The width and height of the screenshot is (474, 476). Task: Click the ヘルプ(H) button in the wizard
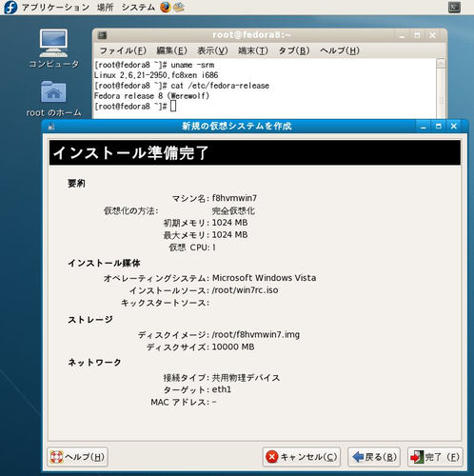[77, 457]
